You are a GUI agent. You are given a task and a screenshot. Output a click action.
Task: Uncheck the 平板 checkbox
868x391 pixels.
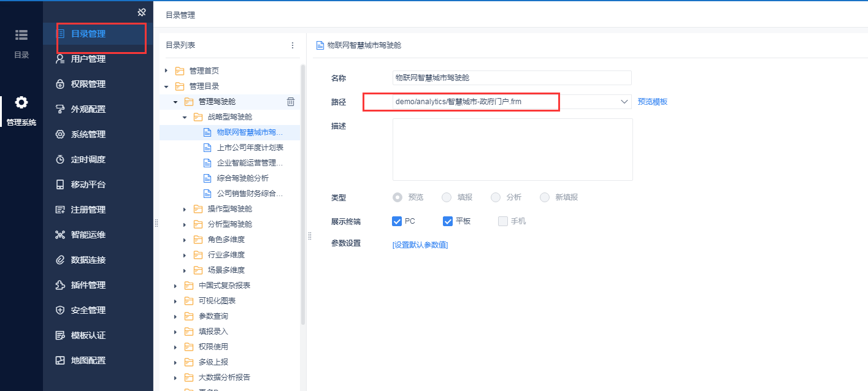[447, 221]
